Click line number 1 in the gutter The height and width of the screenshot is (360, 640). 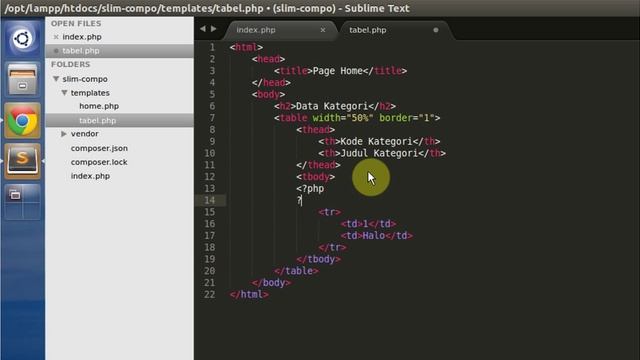point(212,47)
